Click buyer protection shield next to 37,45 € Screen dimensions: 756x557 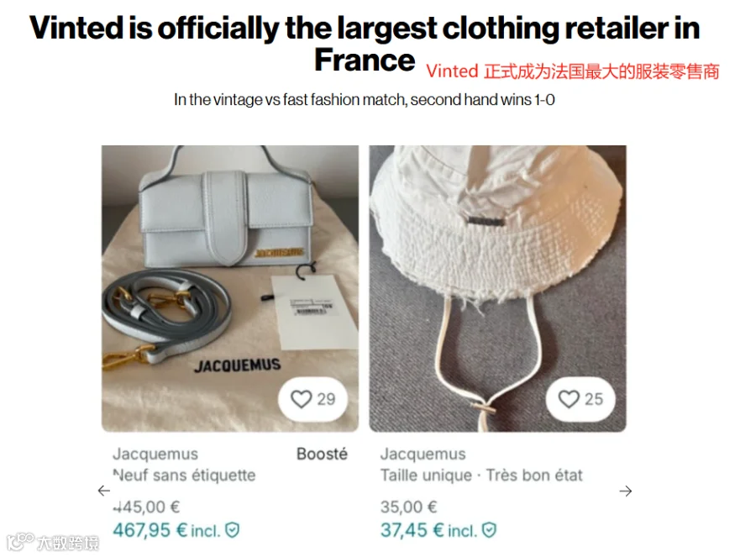[x=490, y=530]
